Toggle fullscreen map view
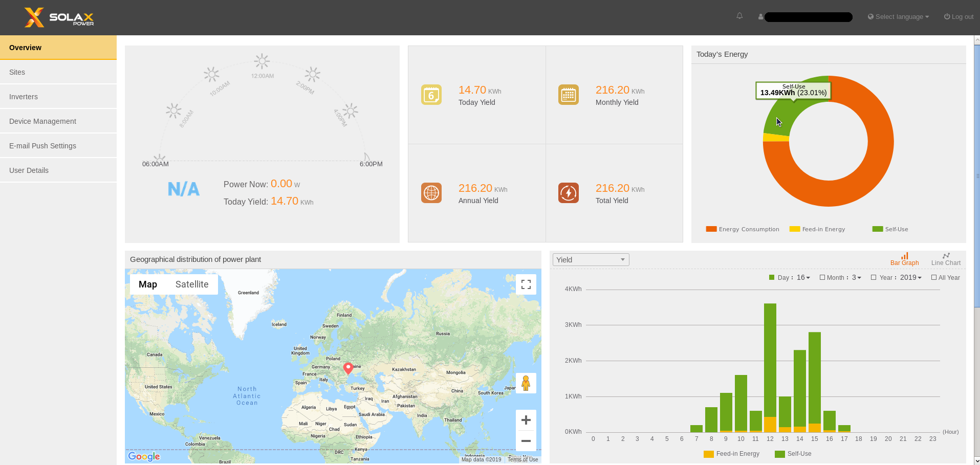This screenshot has height=465, width=980. (x=526, y=284)
